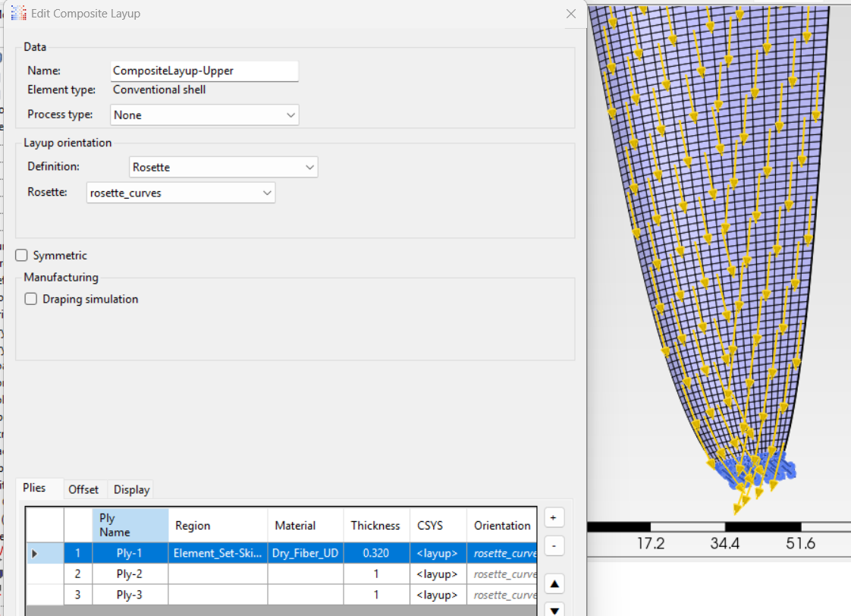Move ply down with down arrow button
The image size is (851, 616).
tap(554, 610)
